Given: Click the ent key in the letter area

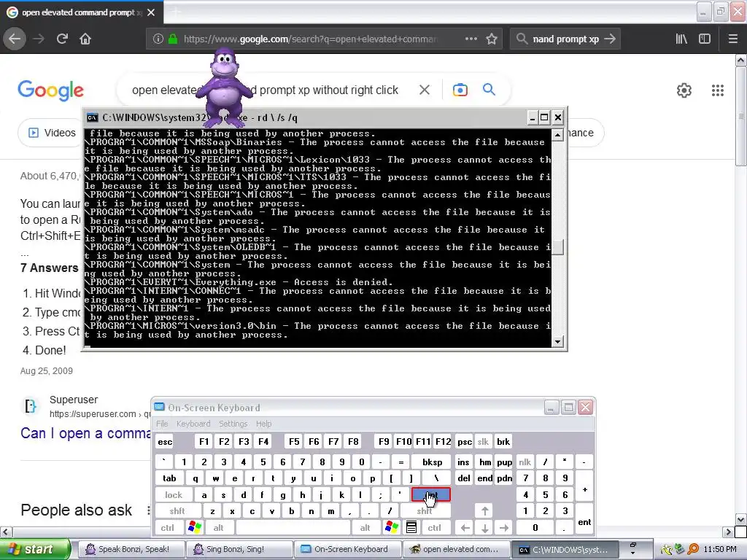Looking at the screenshot, I should point(430,495).
